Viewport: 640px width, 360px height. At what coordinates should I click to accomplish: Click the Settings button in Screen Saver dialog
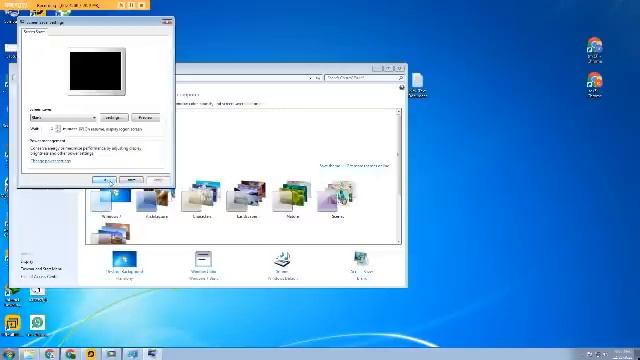[x=114, y=118]
